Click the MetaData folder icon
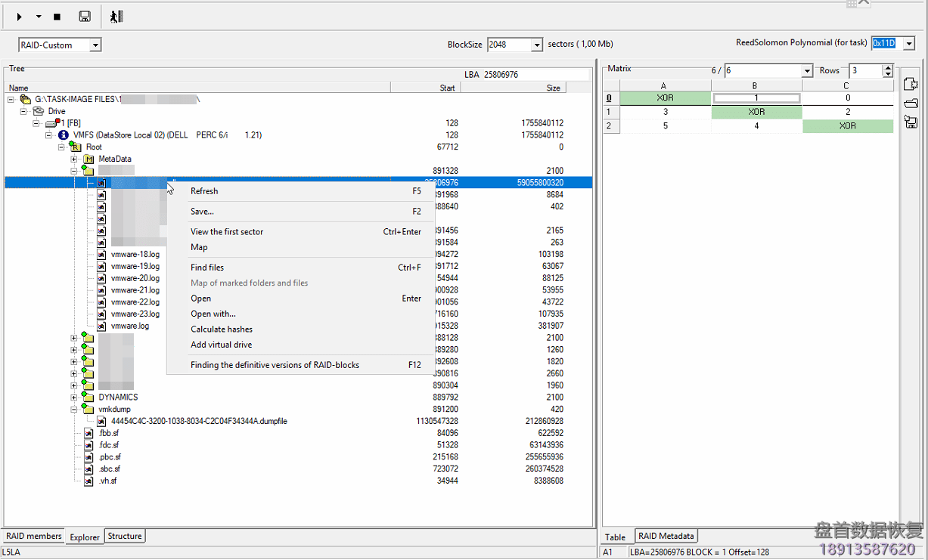 88,159
